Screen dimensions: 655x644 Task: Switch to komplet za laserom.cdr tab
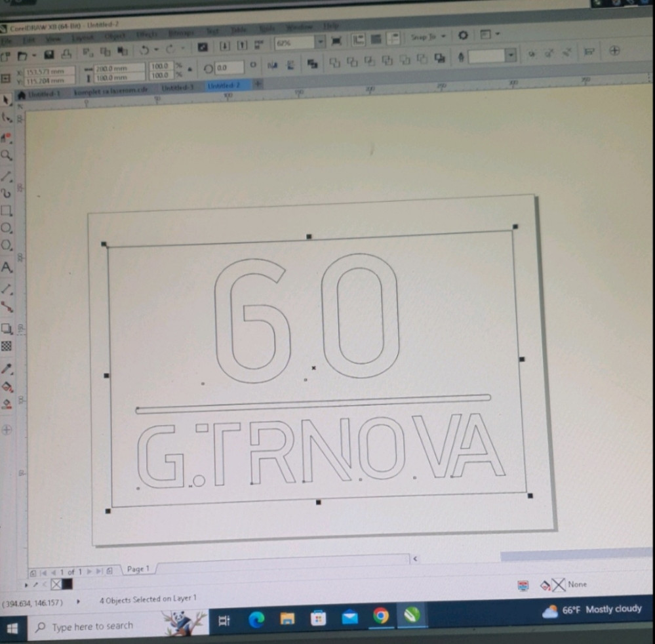tap(111, 91)
